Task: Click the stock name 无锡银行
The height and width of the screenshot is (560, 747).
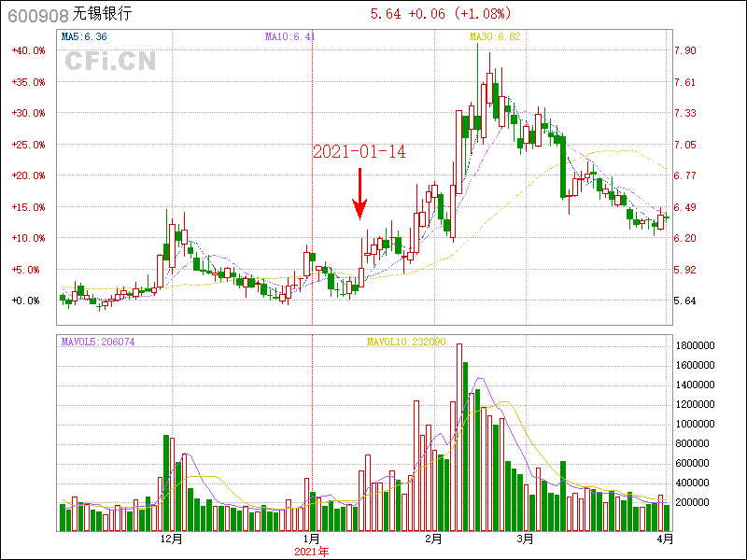Action: click(x=102, y=14)
